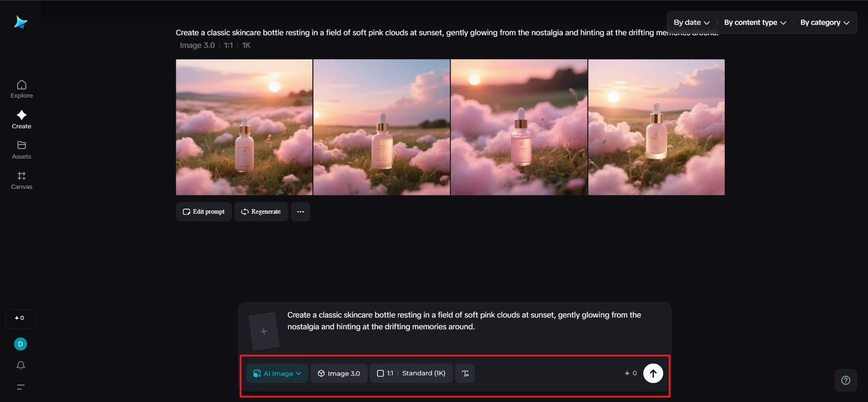
Task: Expand the By date filter
Action: click(691, 23)
